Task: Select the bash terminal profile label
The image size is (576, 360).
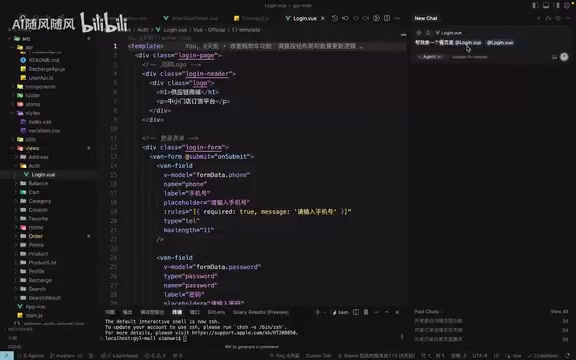Action: point(341,312)
